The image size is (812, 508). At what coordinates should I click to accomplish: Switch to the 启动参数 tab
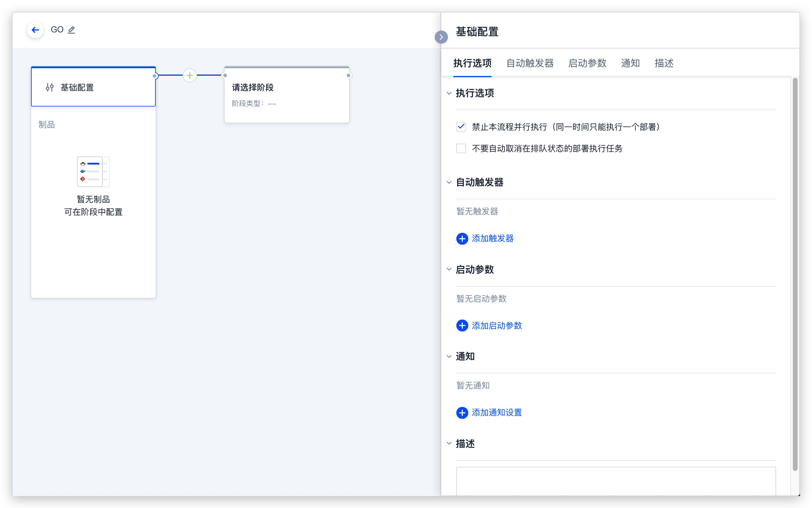[587, 63]
